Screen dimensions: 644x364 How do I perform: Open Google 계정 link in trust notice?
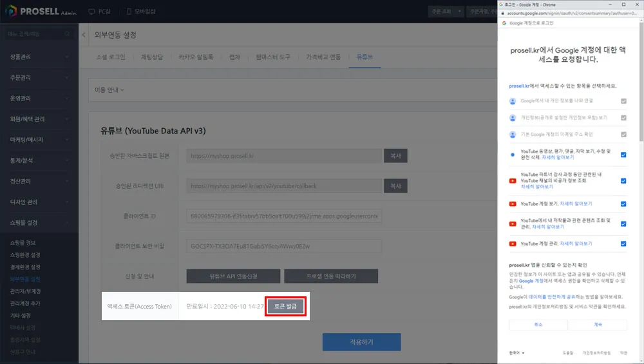coord(531,281)
